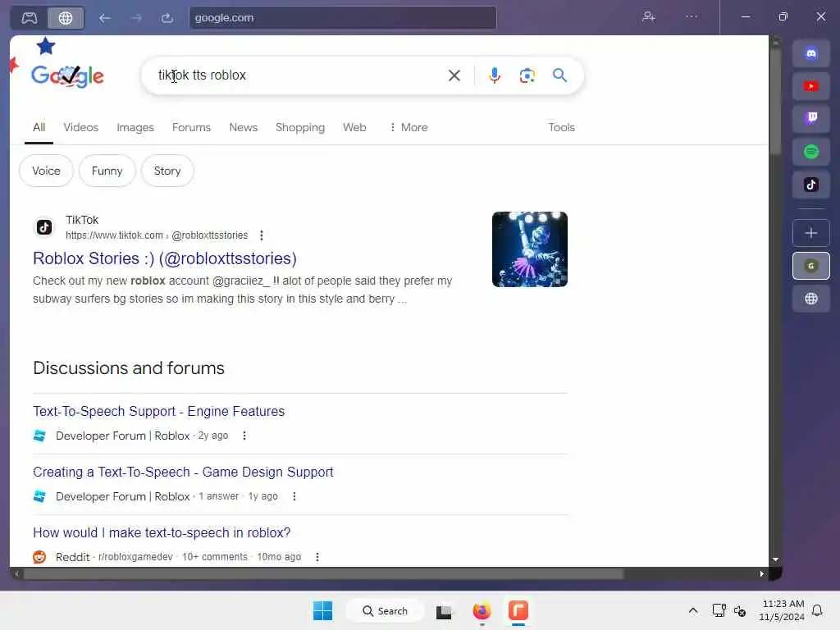Reload the page with the refresh icon
Viewport: 840px width, 630px height.
[x=167, y=18]
